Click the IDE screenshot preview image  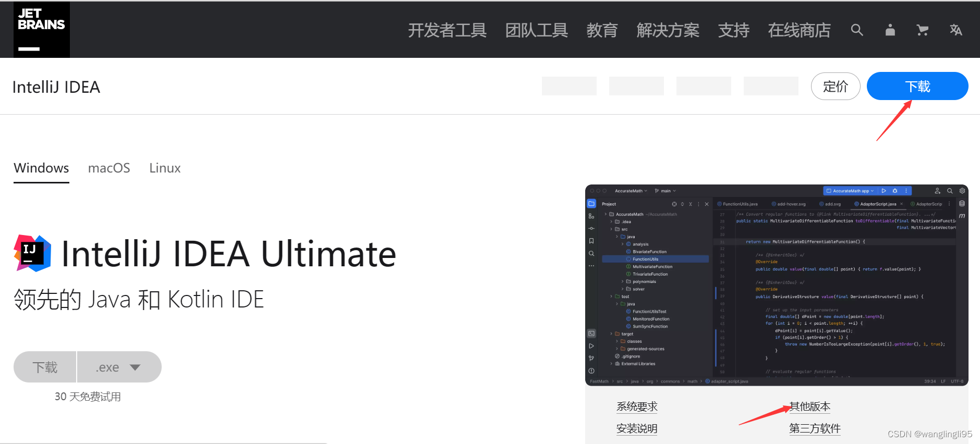click(777, 285)
